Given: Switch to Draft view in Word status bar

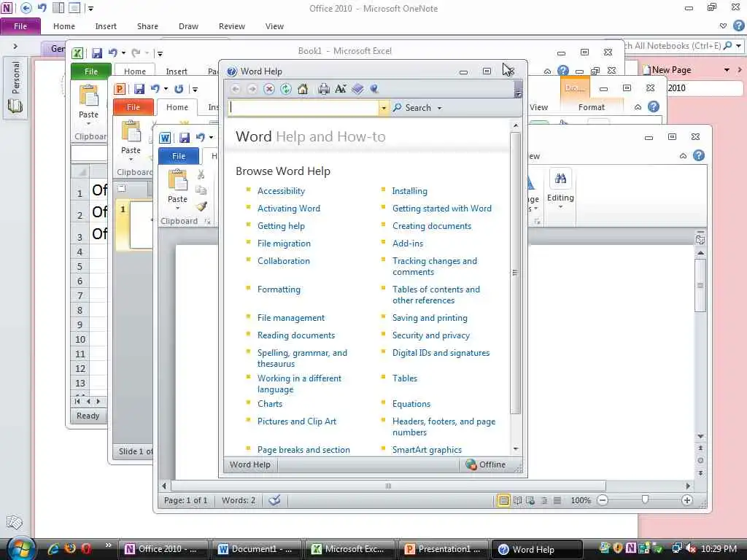Looking at the screenshot, I should [x=557, y=500].
